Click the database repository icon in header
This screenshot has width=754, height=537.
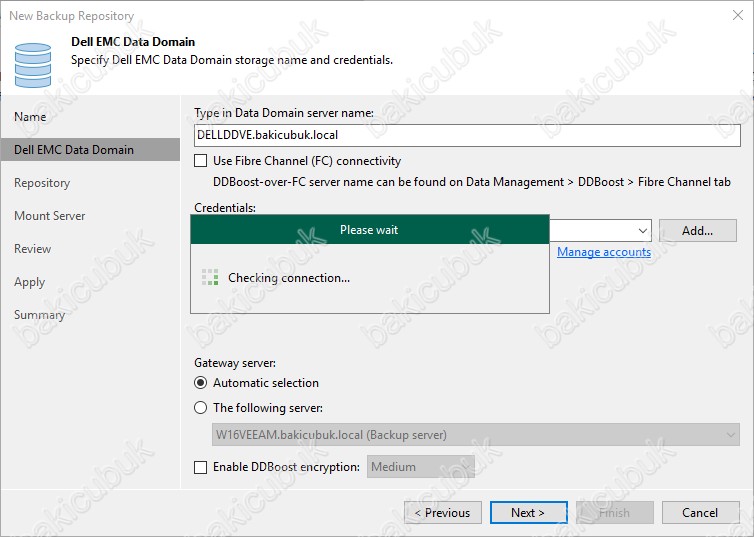33,65
